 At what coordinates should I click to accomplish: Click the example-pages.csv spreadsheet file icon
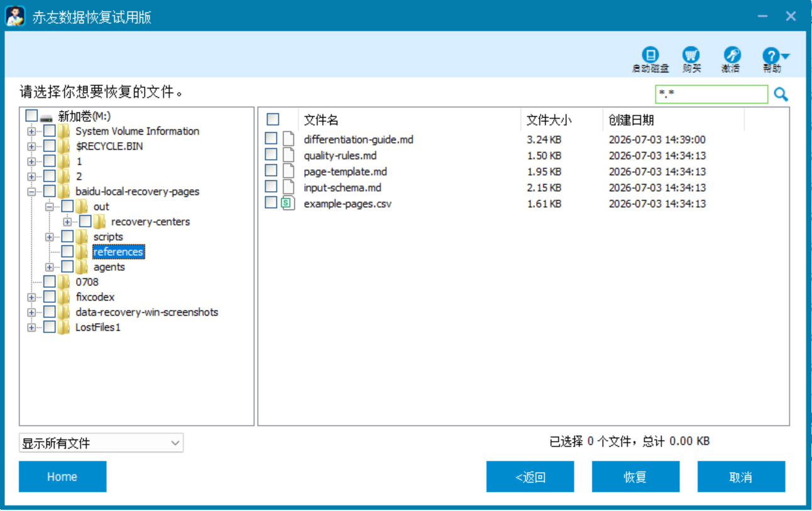(288, 203)
